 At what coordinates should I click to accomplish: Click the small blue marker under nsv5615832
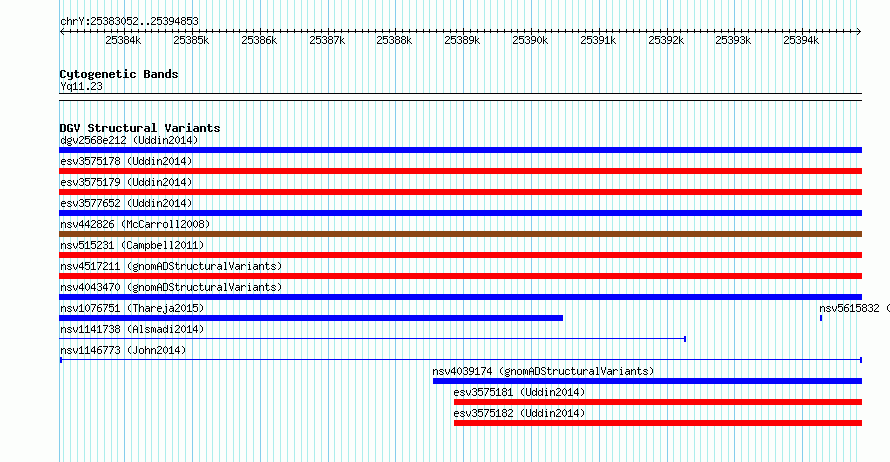point(821,318)
